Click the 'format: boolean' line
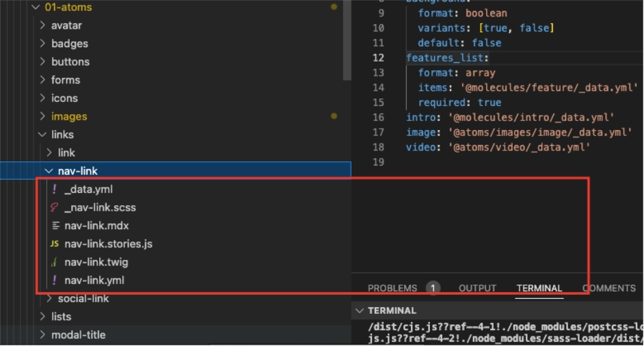Image resolution: width=644 pixels, height=346 pixels. pyautogui.click(x=462, y=13)
